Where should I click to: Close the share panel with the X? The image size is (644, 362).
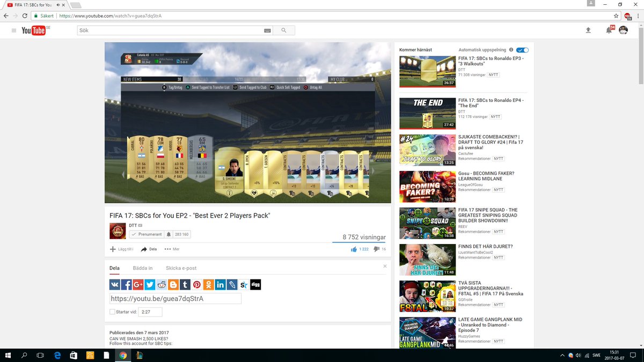coord(385,266)
